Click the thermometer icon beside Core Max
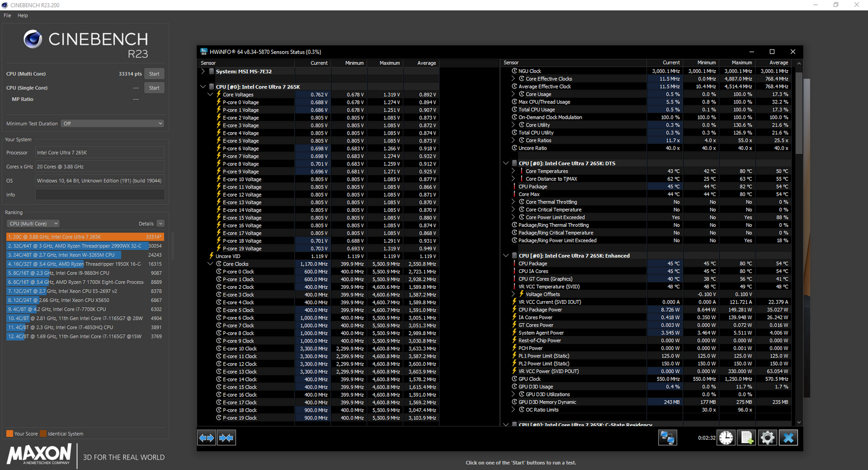This screenshot has height=470, width=868. point(514,195)
